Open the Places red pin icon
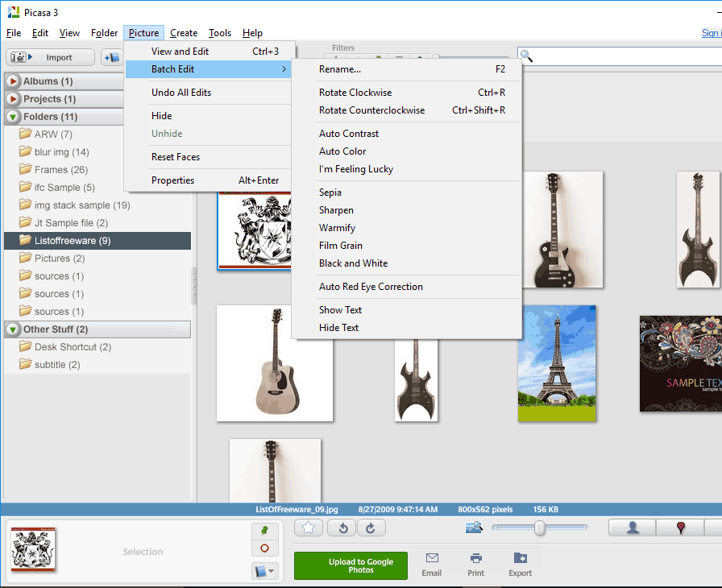Screen dimensions: 722x588 [681, 528]
